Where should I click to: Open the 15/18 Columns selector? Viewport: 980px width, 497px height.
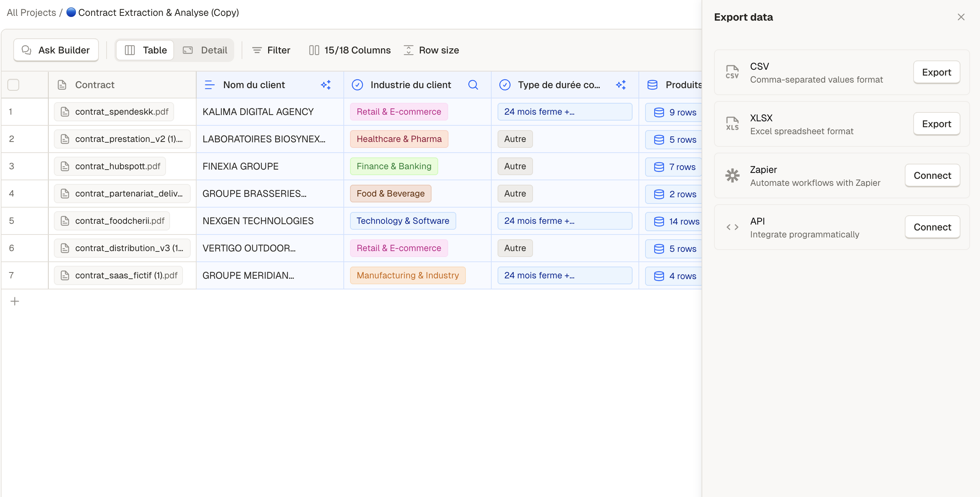tap(350, 50)
